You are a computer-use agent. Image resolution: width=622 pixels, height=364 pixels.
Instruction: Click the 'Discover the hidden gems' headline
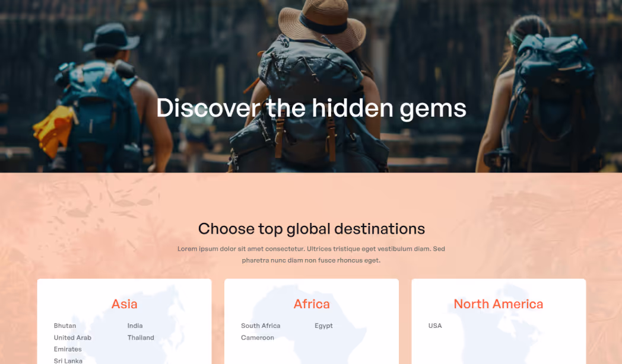coord(311,108)
